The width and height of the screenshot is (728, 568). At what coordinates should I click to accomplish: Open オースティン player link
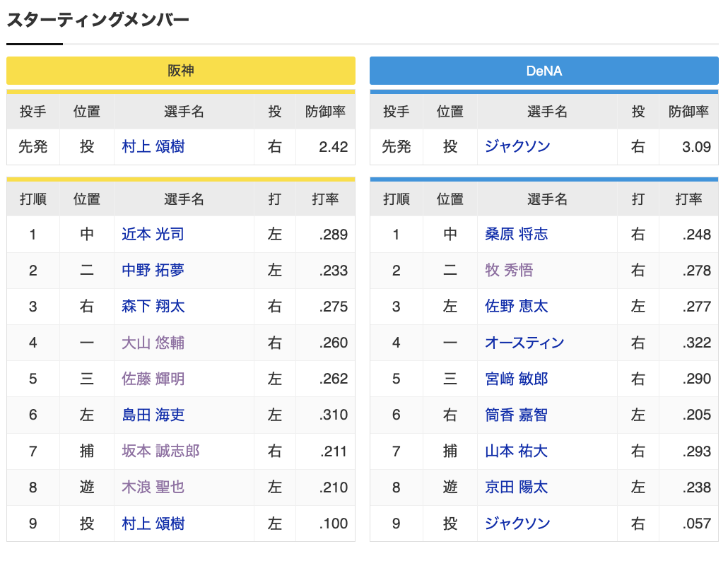pyautogui.click(x=524, y=343)
